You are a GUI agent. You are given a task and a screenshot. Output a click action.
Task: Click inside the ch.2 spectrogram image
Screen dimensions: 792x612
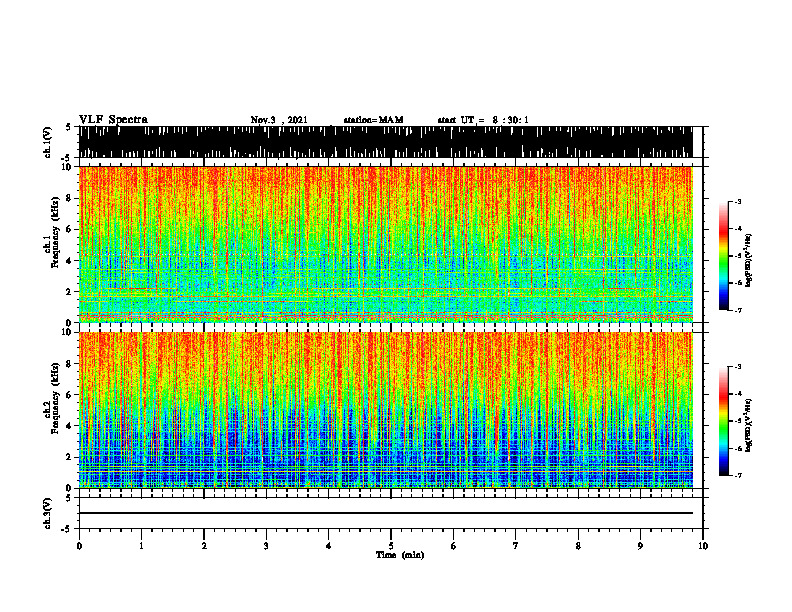pos(385,410)
